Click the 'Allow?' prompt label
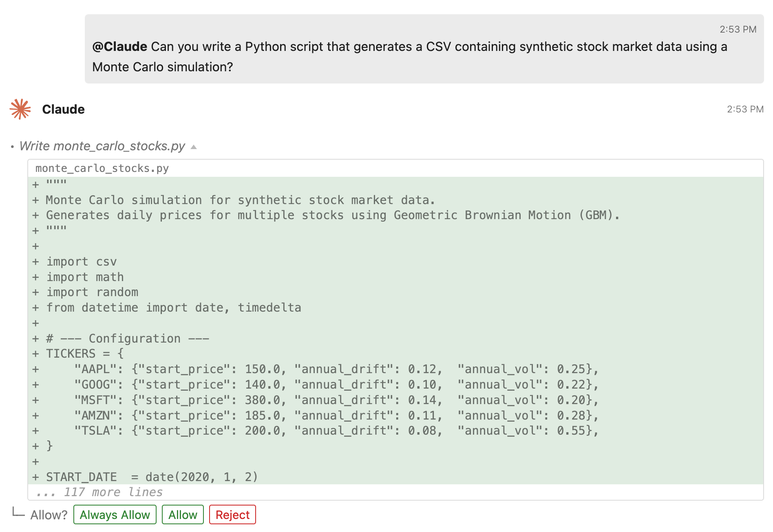Image resolution: width=773 pixels, height=532 pixels. click(x=49, y=515)
